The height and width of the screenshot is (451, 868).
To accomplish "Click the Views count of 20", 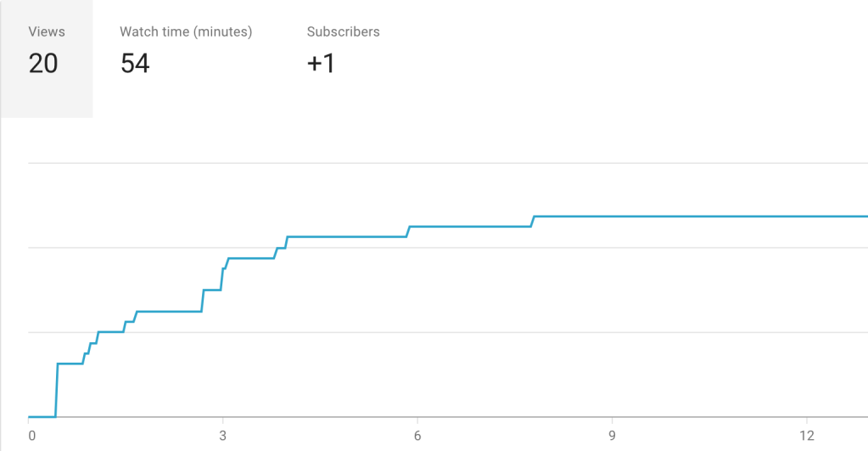I will [43, 63].
